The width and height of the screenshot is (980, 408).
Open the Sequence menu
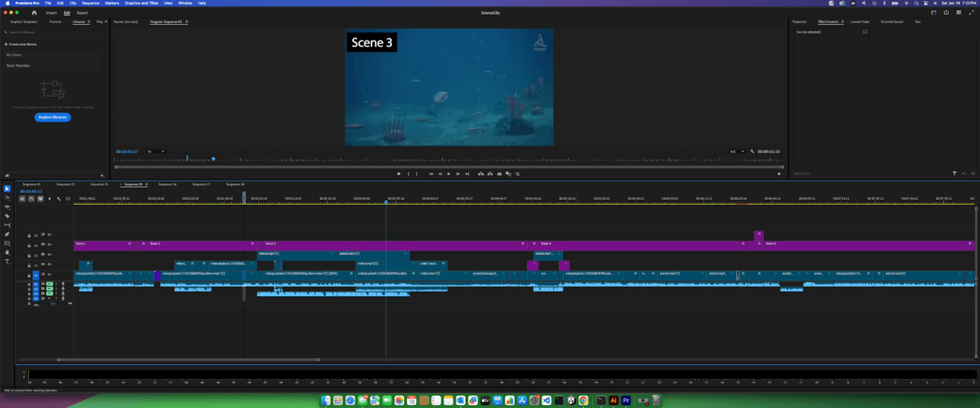point(90,3)
